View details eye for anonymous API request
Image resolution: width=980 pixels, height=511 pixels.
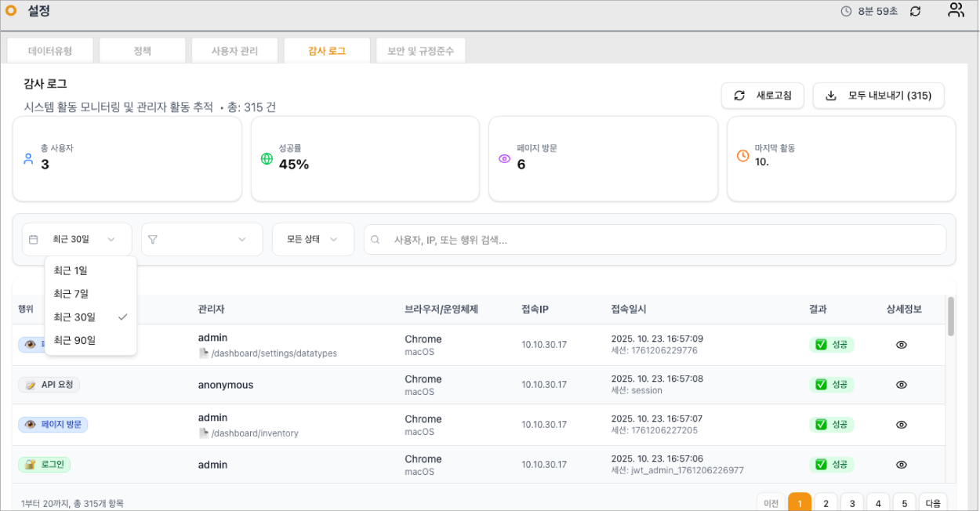(902, 385)
